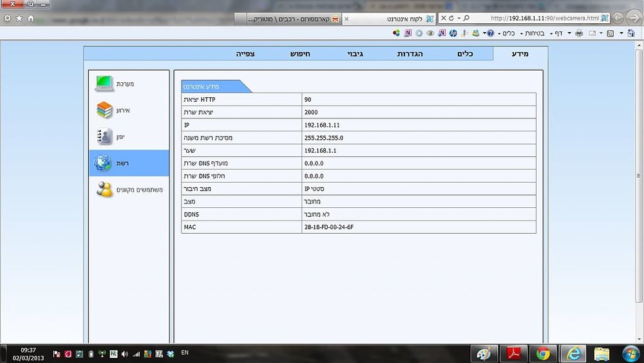
Task: Click the IP value 192.168.1.11
Action: 322,126
